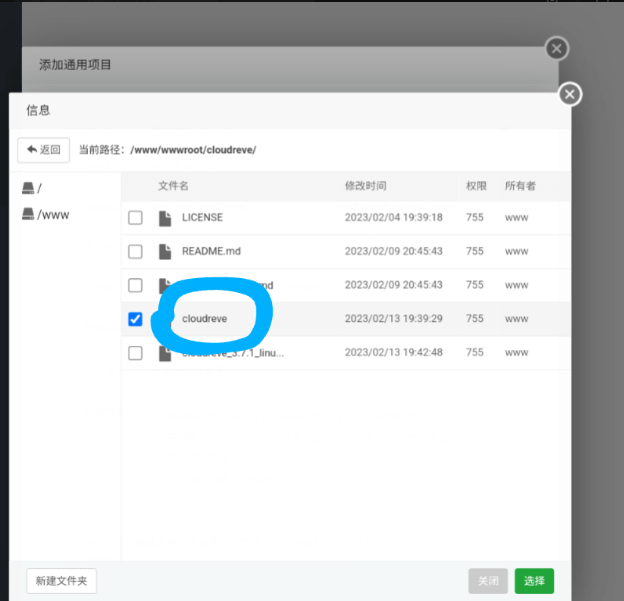Click the 新建文件夹 button
This screenshot has height=601, width=624.
(61, 581)
